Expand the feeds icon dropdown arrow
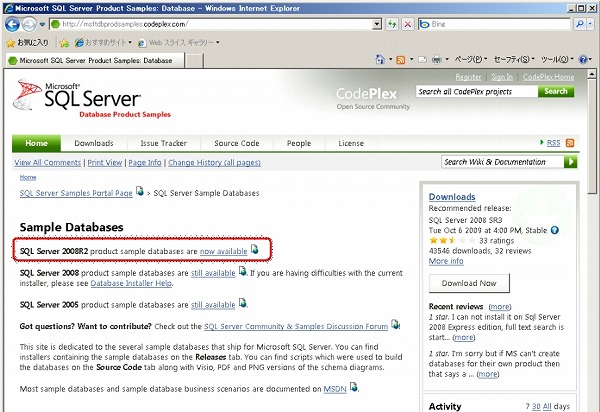Image resolution: width=600 pixels, height=412 pixels. 411,59
